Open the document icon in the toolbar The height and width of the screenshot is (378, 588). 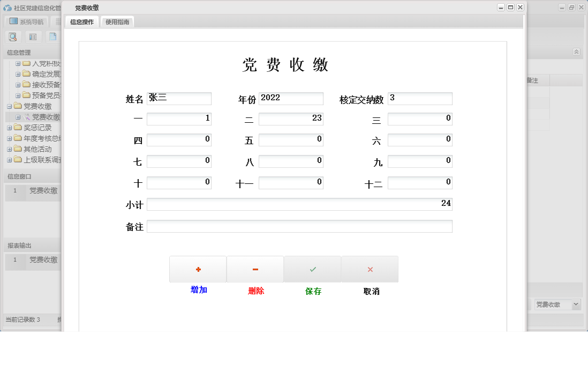coord(52,36)
